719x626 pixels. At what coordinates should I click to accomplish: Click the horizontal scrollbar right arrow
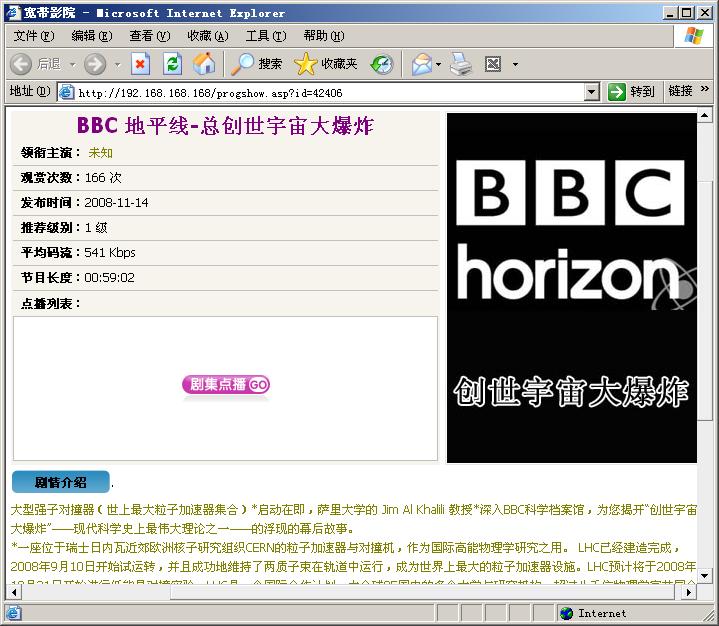[x=688, y=592]
